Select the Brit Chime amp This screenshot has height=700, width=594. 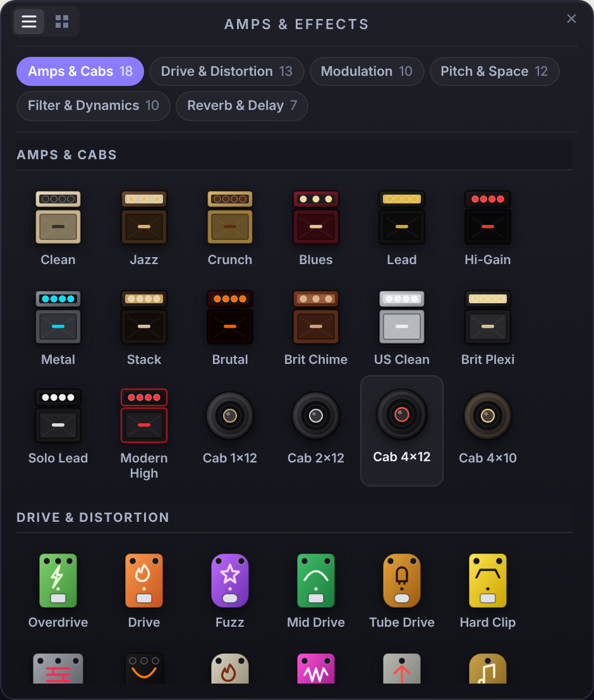point(316,328)
